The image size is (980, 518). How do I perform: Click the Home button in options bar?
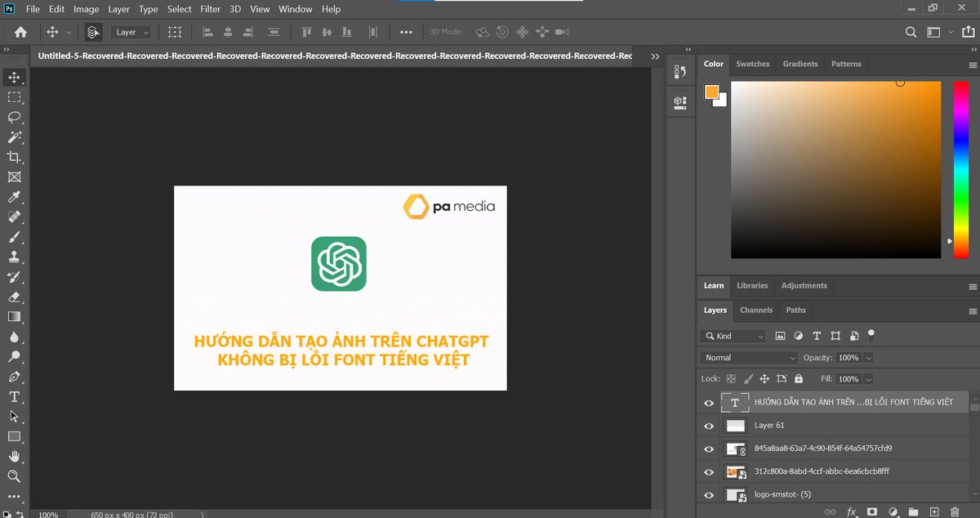20,32
